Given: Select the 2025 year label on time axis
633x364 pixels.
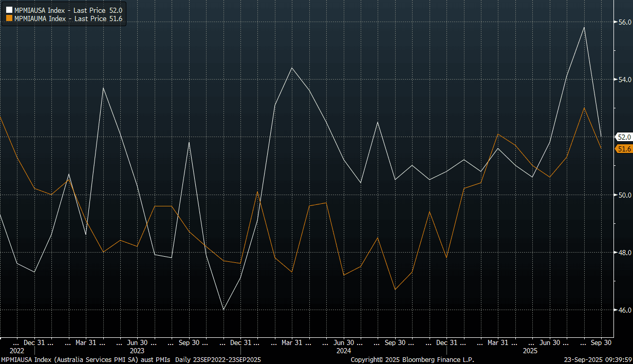Looking at the screenshot, I should coord(530,351).
